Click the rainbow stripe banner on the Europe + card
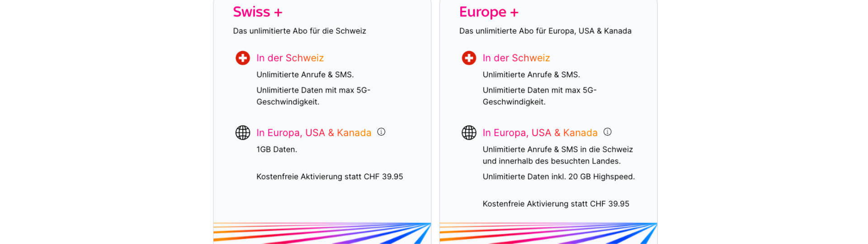 548,233
